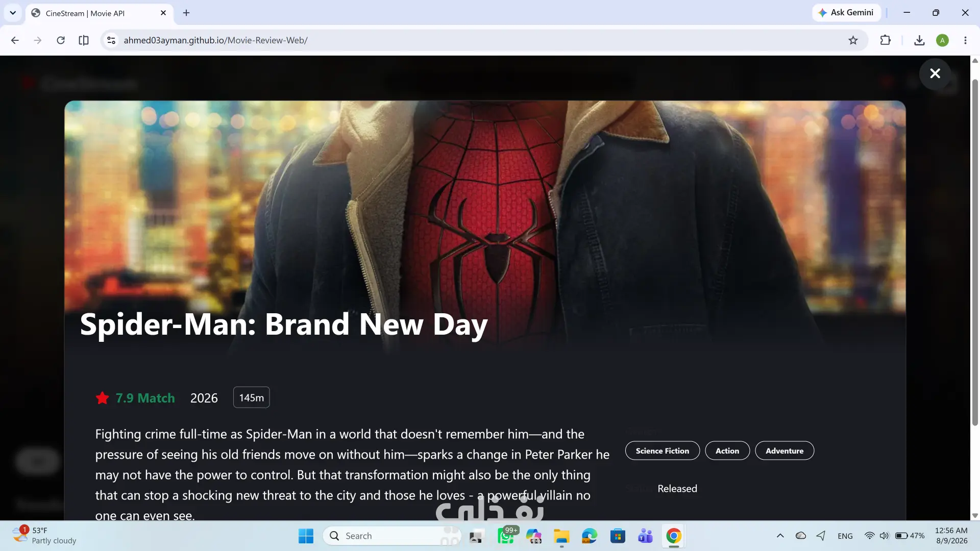Show hidden system tray icons
This screenshot has width=980, height=551.
[x=780, y=536]
